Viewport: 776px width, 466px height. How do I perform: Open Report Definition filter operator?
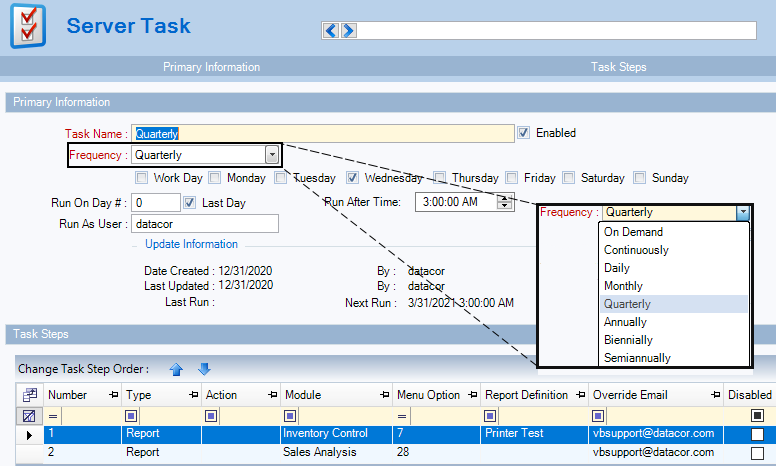(x=490, y=416)
